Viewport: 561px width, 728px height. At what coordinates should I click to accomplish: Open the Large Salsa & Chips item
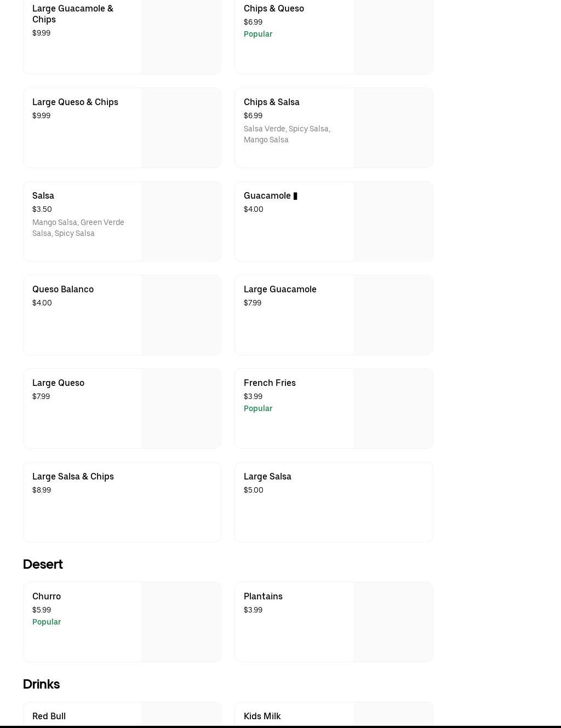[122, 502]
